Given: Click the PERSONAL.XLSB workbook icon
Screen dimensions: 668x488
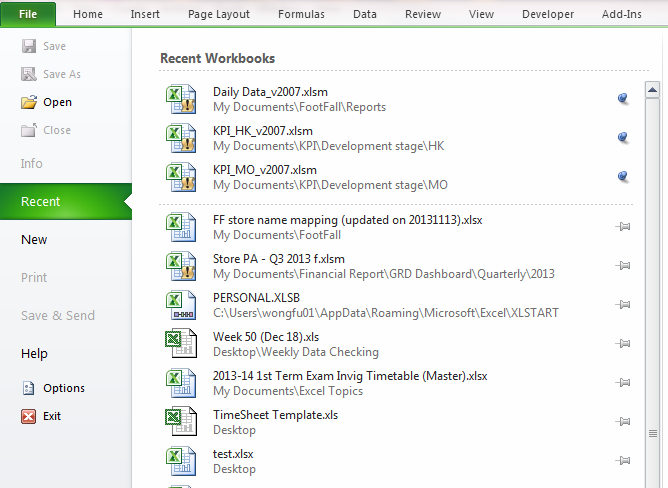Looking at the screenshot, I should pos(181,305).
